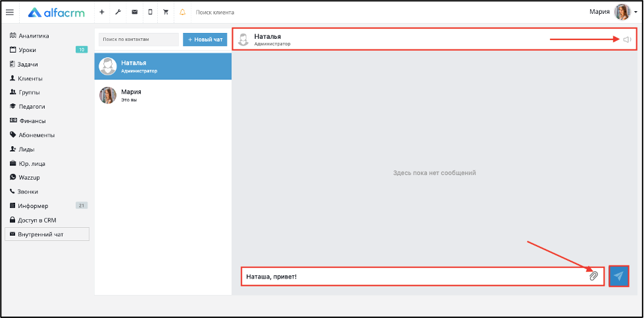Select Внутренний чат in the sidebar
The height and width of the screenshot is (318, 644).
[47, 234]
